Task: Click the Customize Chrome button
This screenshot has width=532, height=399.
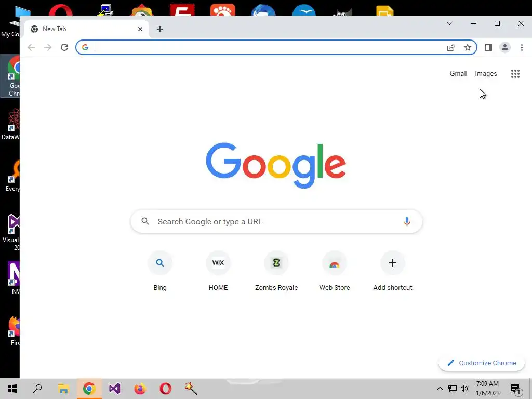Action: point(482,363)
